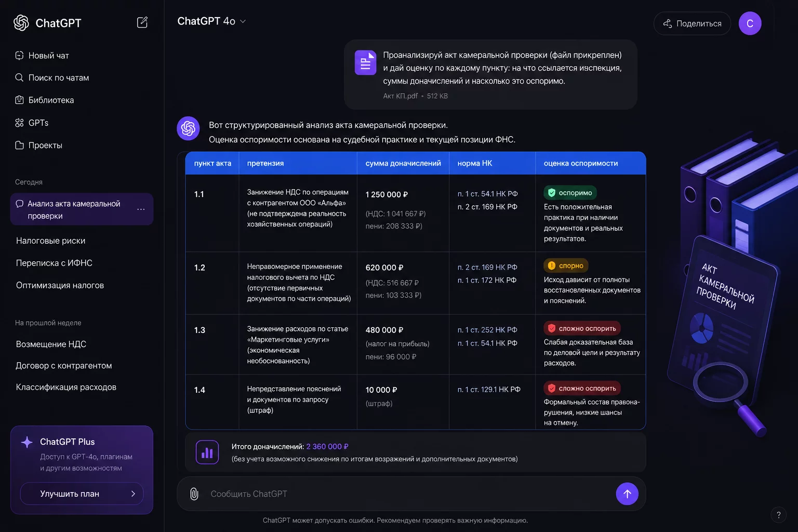The height and width of the screenshot is (532, 798).
Task: Open the Налоговые риски chat
Action: [51, 241]
